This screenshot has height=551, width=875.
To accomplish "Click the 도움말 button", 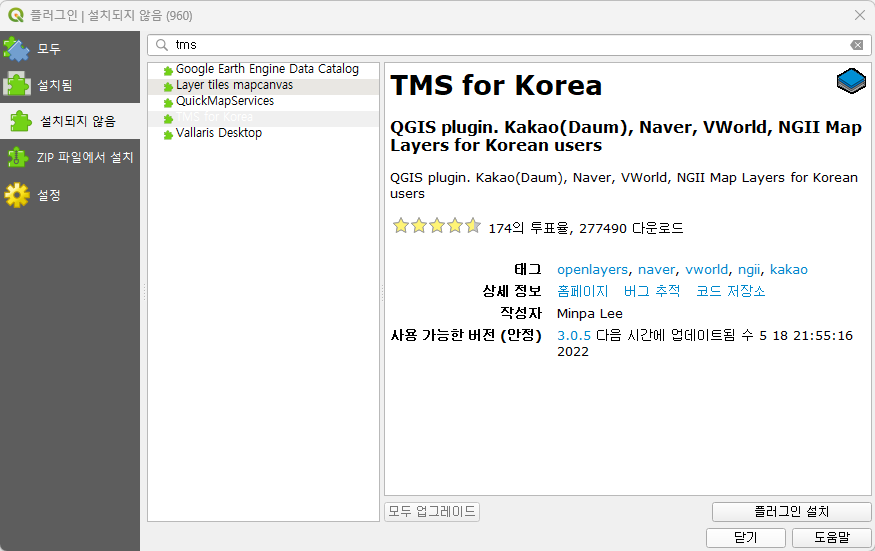I will pos(831,538).
